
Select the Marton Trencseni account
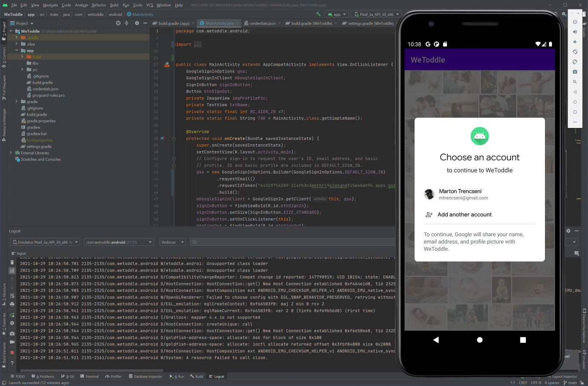pyautogui.click(x=480, y=194)
